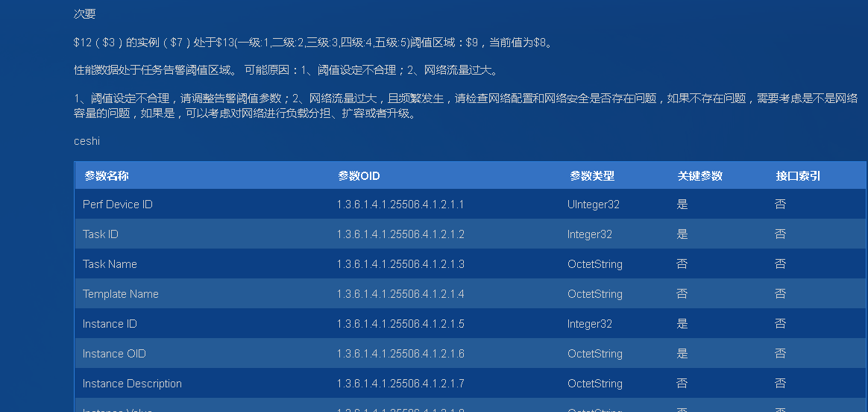Click 关键参数 value 是 for Instance OID
The height and width of the screenshot is (412, 868).
click(x=682, y=354)
